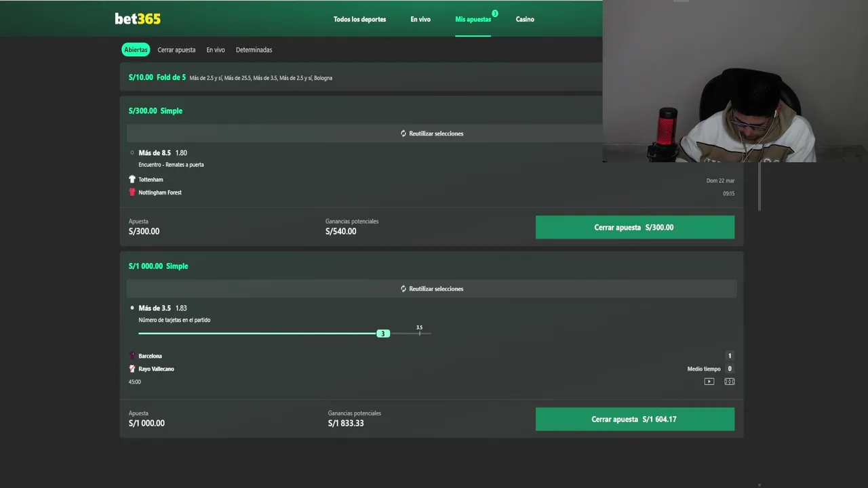
Task: Switch to Cerrar apuesta tab
Action: [176, 49]
